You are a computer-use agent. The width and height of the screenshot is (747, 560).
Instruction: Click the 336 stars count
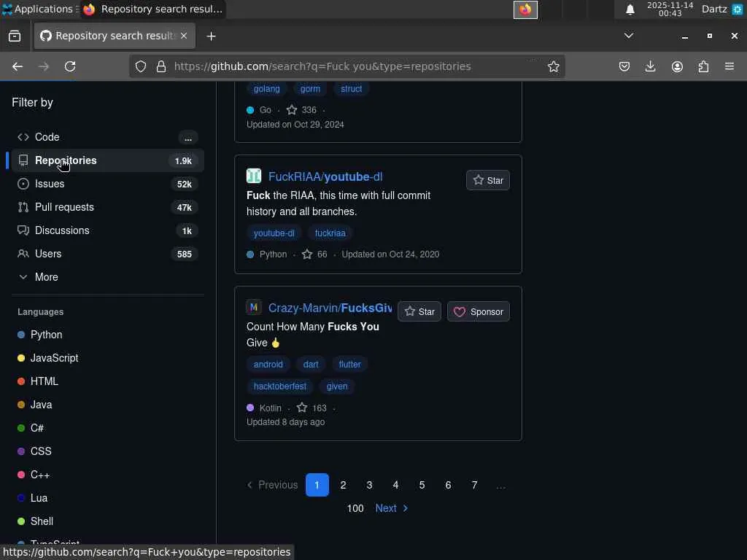tap(301, 110)
